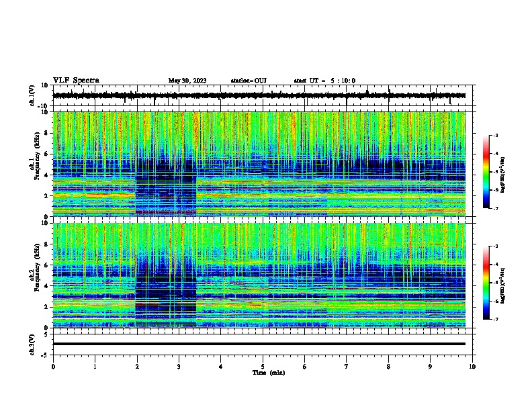
Task: Click the time axis tick label "1"
Action: tap(95, 367)
